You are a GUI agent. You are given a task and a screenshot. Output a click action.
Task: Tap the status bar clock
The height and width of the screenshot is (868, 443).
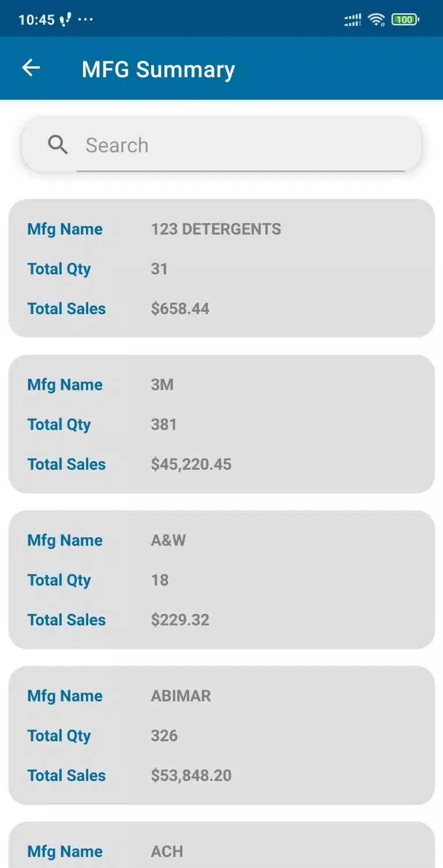pos(36,20)
